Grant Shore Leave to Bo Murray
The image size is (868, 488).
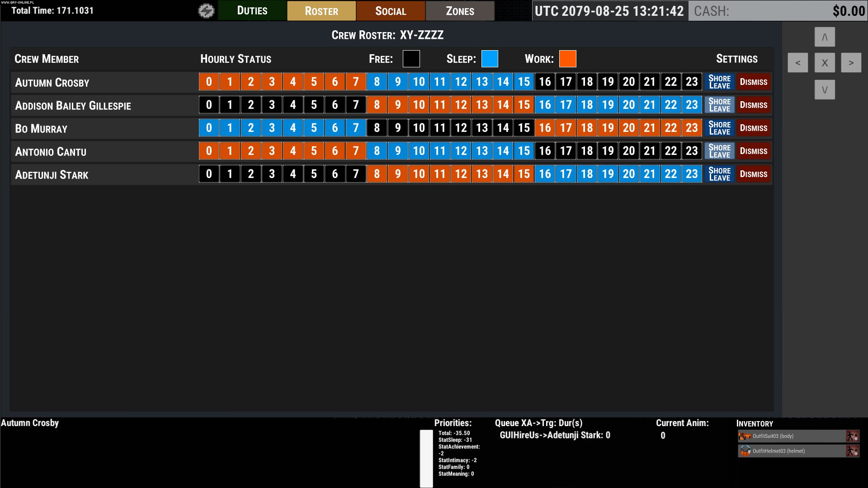pos(719,128)
